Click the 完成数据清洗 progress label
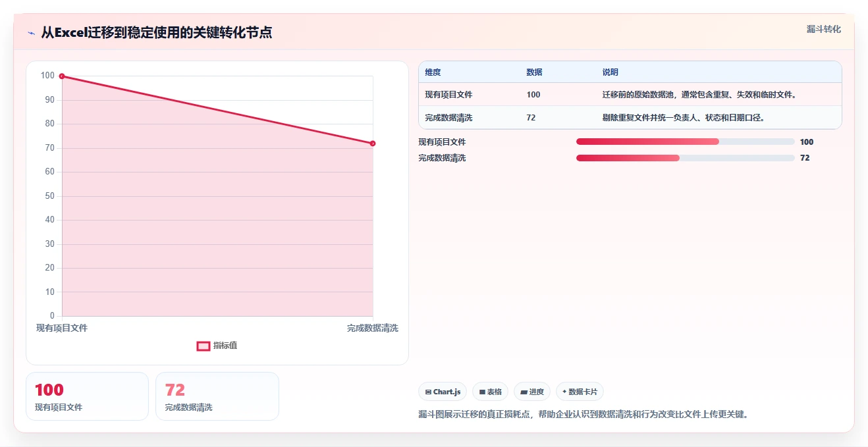Viewport: 868px width, 447px height. click(442, 158)
